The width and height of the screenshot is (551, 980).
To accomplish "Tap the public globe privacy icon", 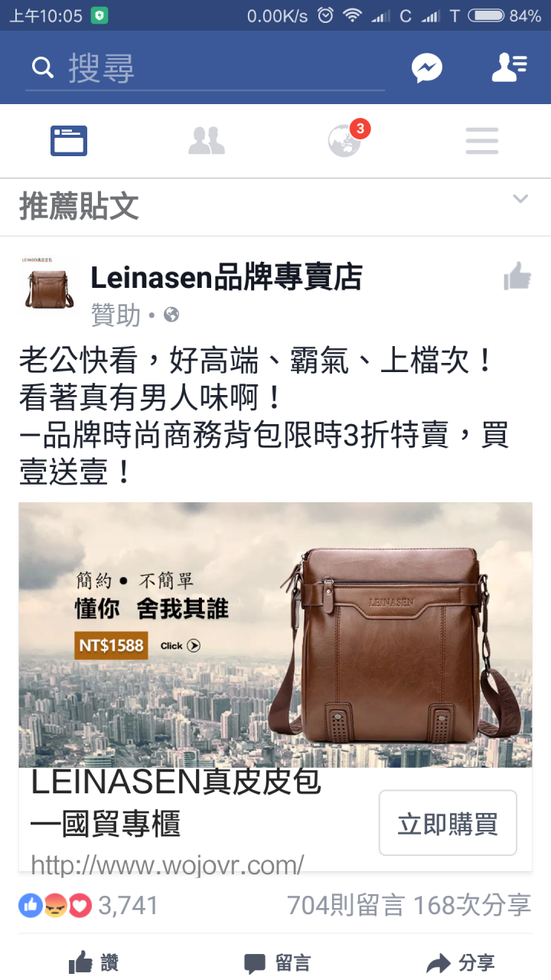I will pos(171,315).
